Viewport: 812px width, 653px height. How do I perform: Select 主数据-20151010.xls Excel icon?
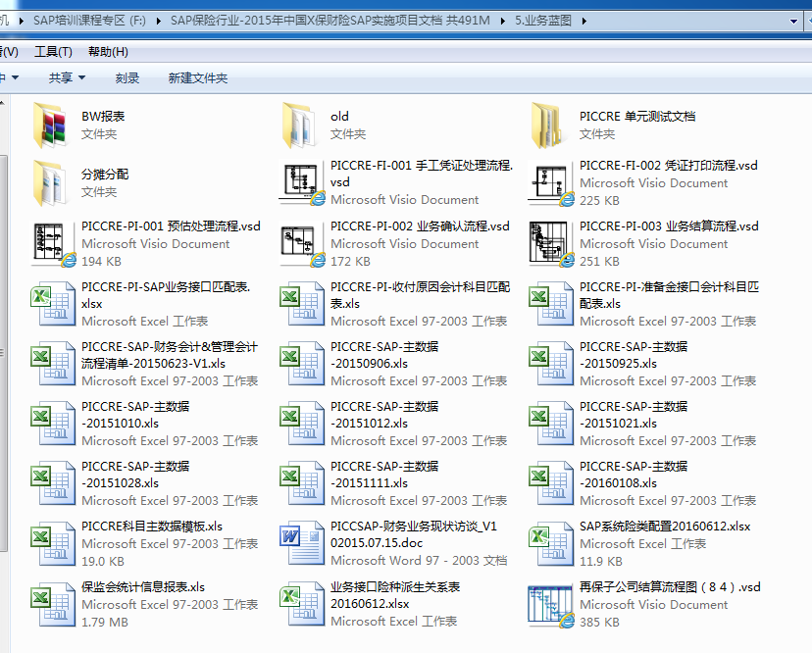tap(53, 424)
